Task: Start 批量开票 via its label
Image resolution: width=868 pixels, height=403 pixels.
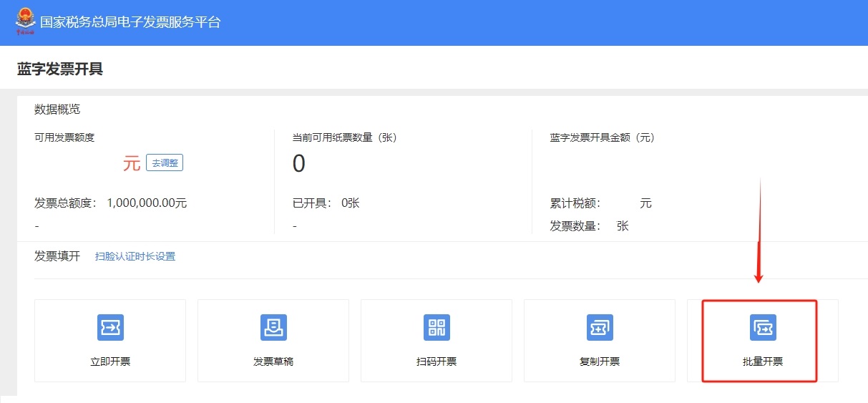Action: click(x=763, y=361)
